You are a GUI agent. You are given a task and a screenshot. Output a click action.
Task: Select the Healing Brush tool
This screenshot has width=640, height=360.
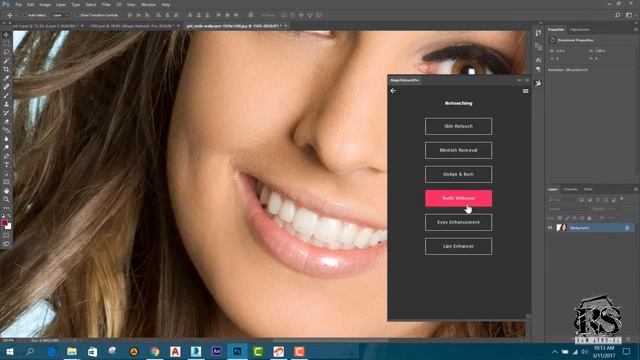[x=6, y=87]
